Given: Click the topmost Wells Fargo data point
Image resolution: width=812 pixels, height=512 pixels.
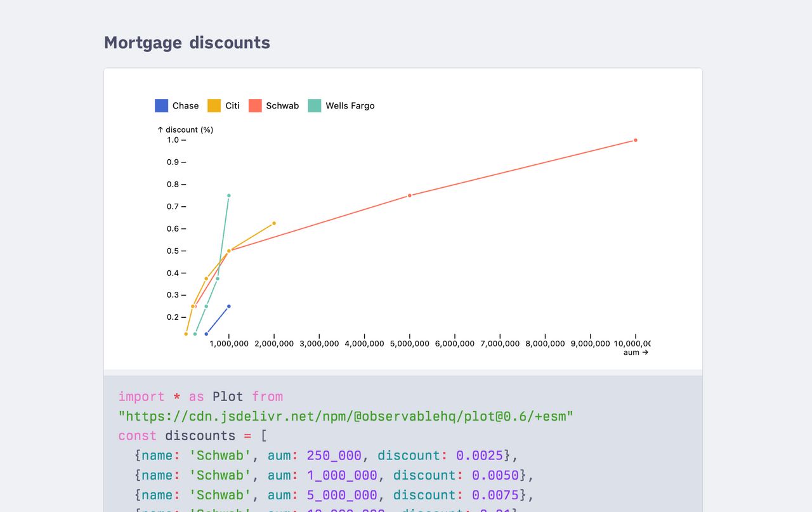Looking at the screenshot, I should coord(229,195).
